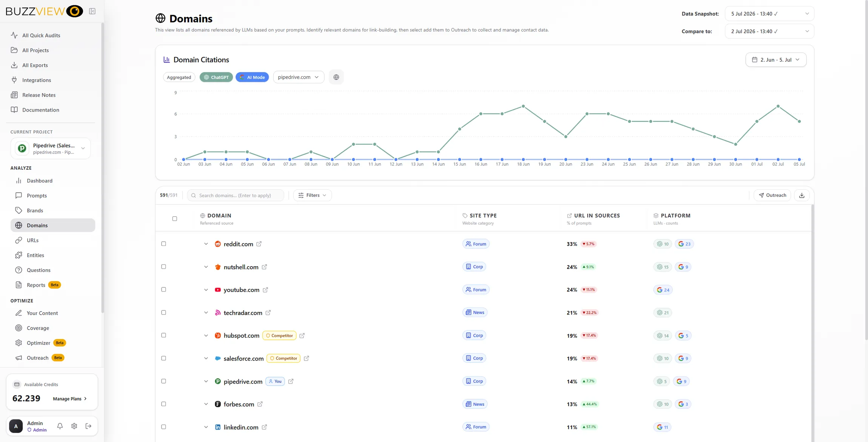Open nutshell.com external link icon
The height and width of the screenshot is (442, 868).
tap(264, 267)
